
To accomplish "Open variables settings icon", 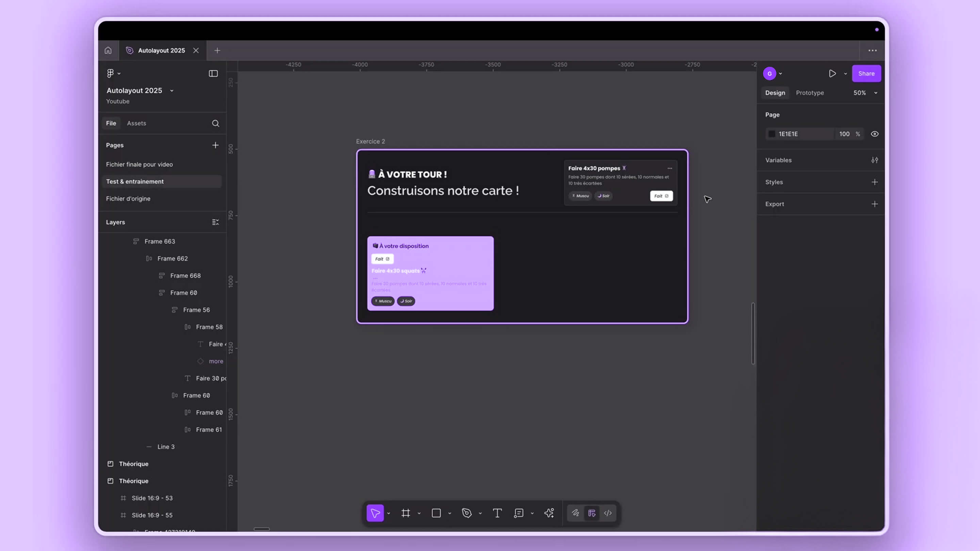I will (875, 160).
